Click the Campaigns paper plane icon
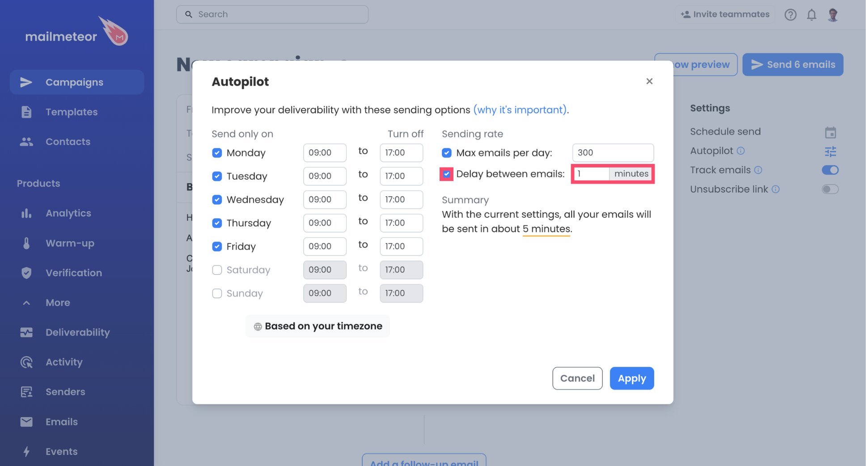This screenshot has width=868, height=466. coord(26,82)
